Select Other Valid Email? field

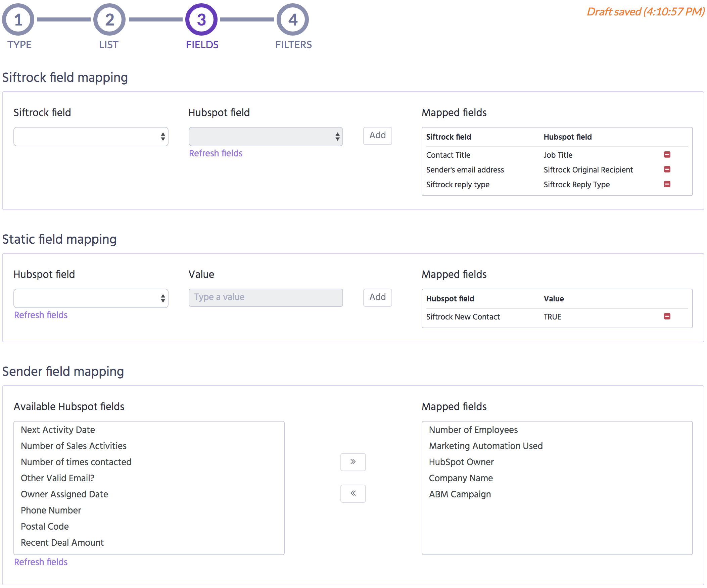(149, 478)
